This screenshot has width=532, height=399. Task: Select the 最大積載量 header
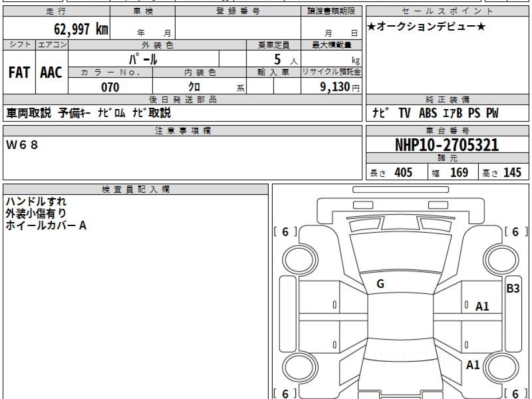(x=331, y=45)
